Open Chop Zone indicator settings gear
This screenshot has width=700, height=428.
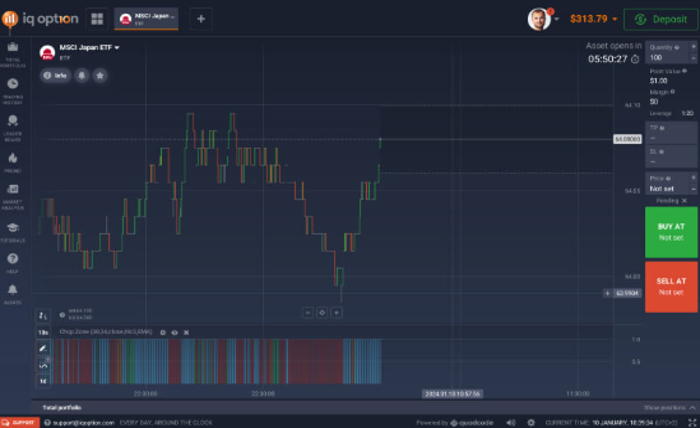coord(163,332)
